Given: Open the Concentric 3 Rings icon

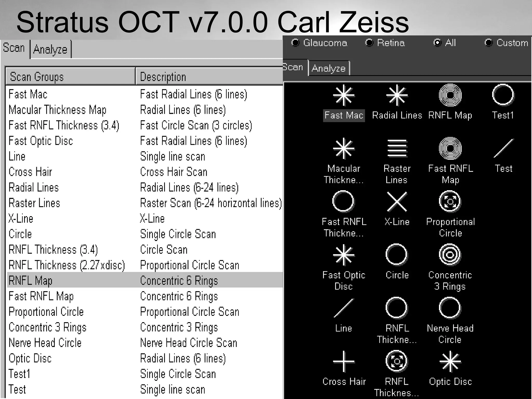Looking at the screenshot, I should [x=450, y=255].
